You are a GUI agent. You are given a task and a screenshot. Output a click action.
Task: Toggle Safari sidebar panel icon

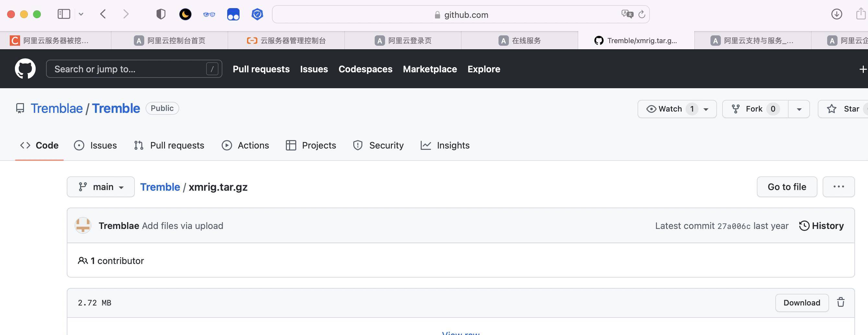64,14
